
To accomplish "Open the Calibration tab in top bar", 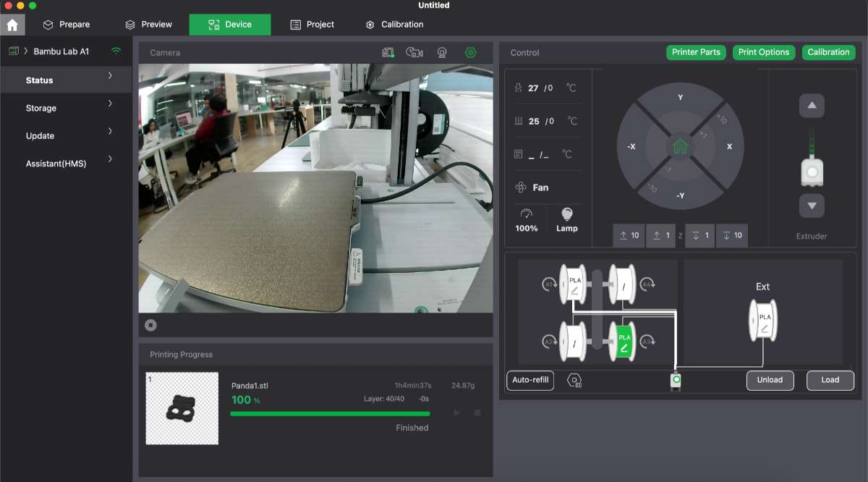I will (394, 25).
